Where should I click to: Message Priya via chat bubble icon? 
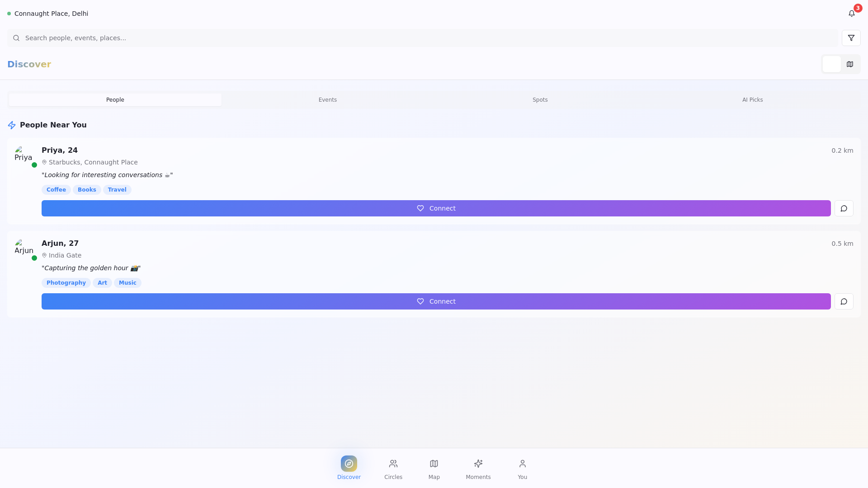(x=844, y=208)
